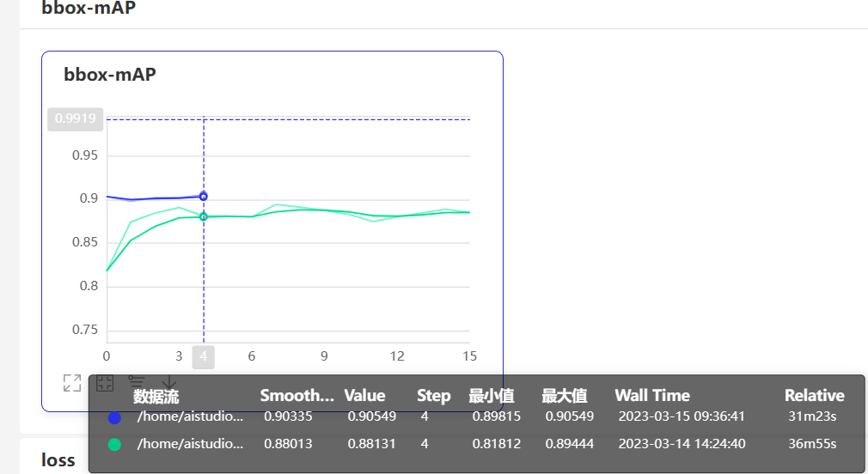This screenshot has height=474, width=868.
Task: Click the green series dot in tooltip
Action: pyautogui.click(x=114, y=445)
